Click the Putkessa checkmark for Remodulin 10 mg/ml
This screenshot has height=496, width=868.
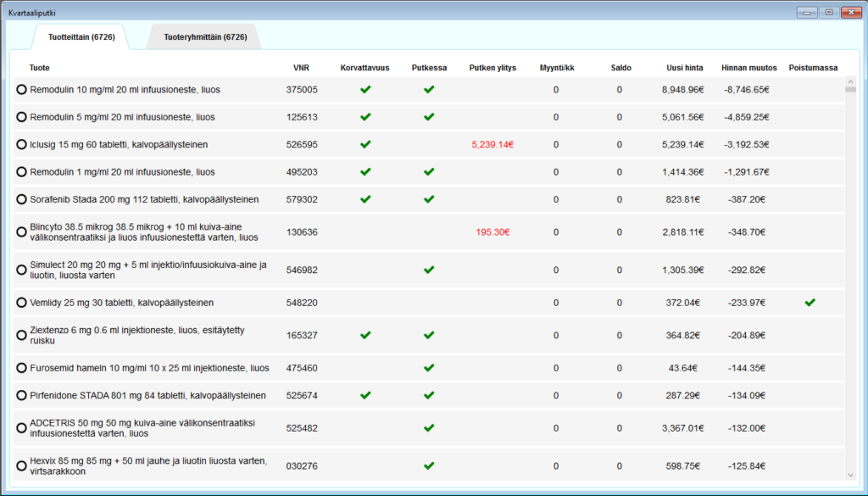point(429,89)
